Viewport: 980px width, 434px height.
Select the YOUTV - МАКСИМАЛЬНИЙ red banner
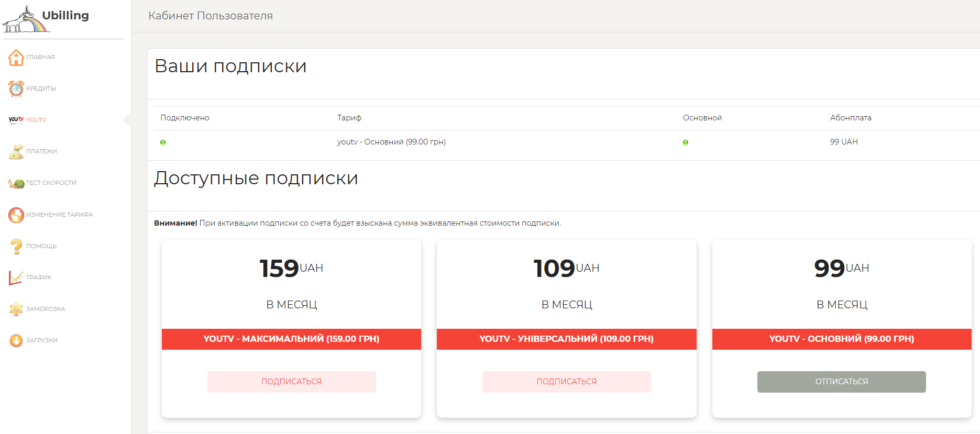point(291,339)
